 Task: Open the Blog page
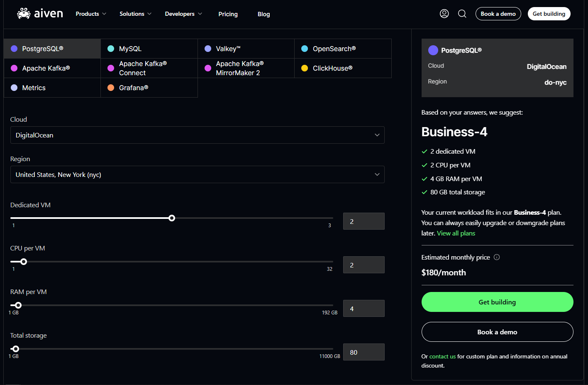264,14
